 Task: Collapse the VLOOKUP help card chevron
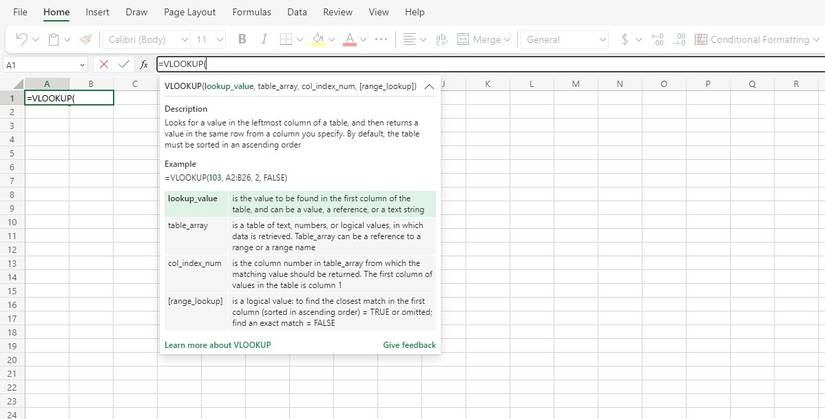[429, 87]
